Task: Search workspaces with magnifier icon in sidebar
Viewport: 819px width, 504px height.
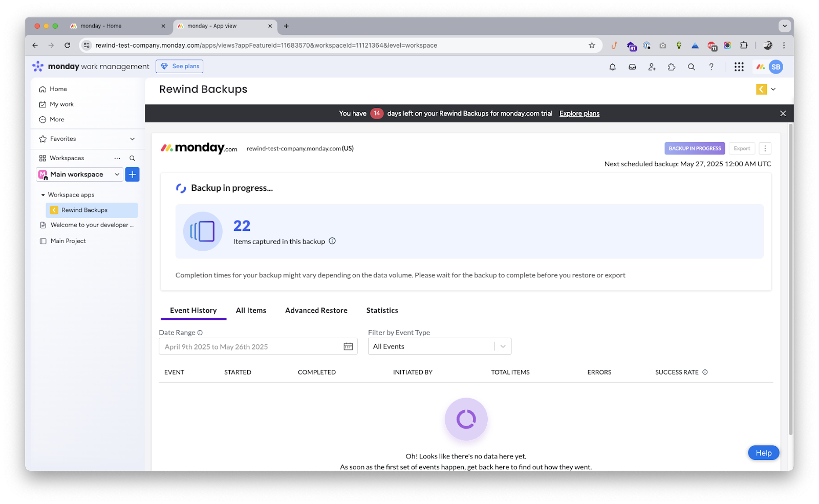Action: coord(132,158)
